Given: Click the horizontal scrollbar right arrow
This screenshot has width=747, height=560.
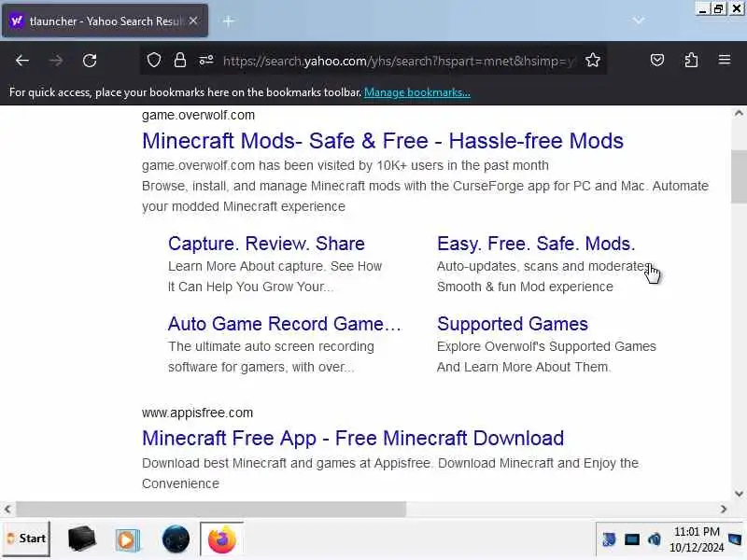Looking at the screenshot, I should (723, 509).
